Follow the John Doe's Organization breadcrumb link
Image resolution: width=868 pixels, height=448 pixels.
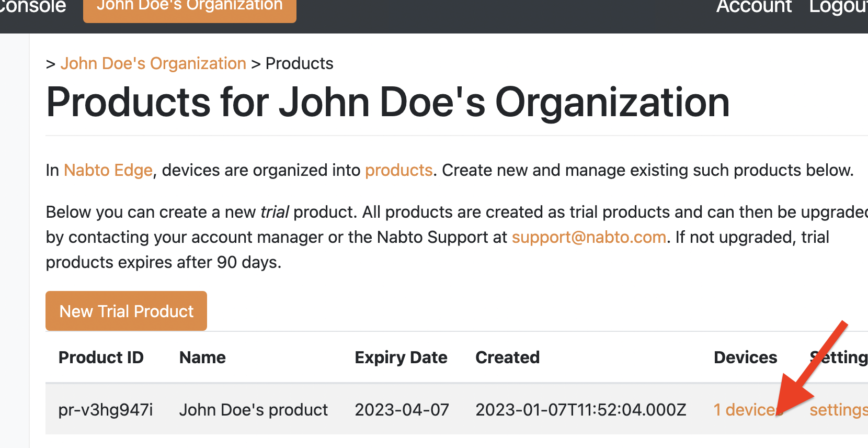[153, 63]
